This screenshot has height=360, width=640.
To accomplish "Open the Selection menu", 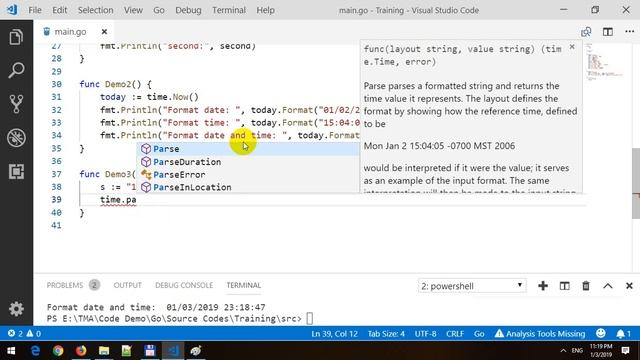I will (x=96, y=10).
